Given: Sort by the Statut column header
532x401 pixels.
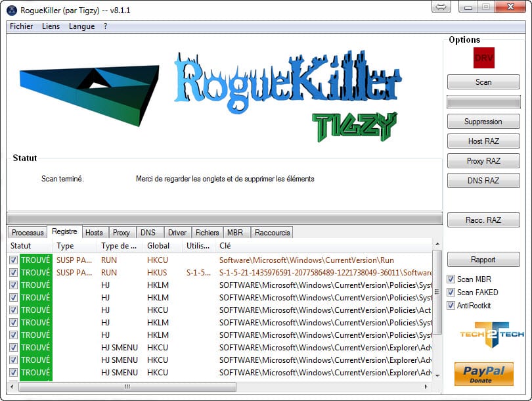Looking at the screenshot, I should pyautogui.click(x=30, y=246).
